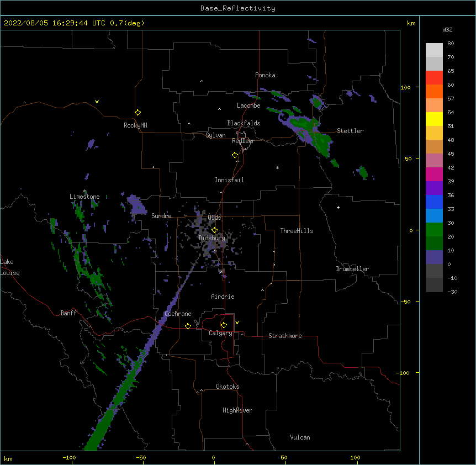The image size is (476, 465).
Task: Click the HighRiver label
Action: [237, 410]
